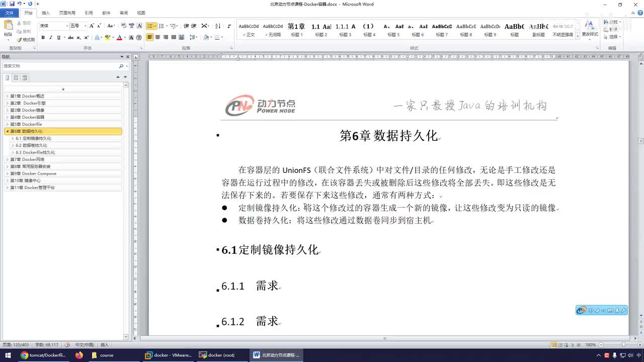Click the Format Painter button

[x=26, y=39]
